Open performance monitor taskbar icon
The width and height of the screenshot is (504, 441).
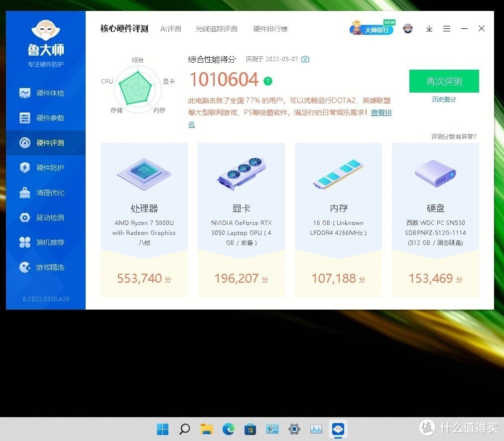316,429
